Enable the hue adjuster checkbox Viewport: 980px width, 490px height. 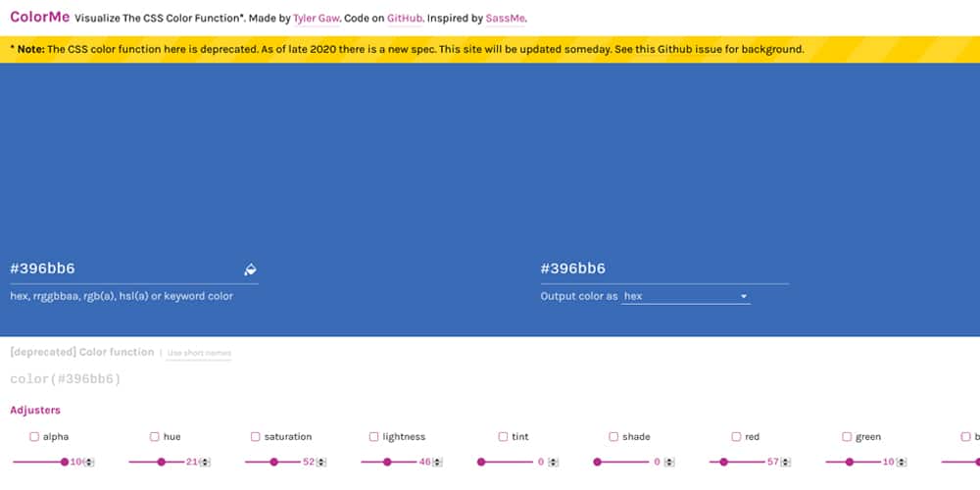coord(155,437)
